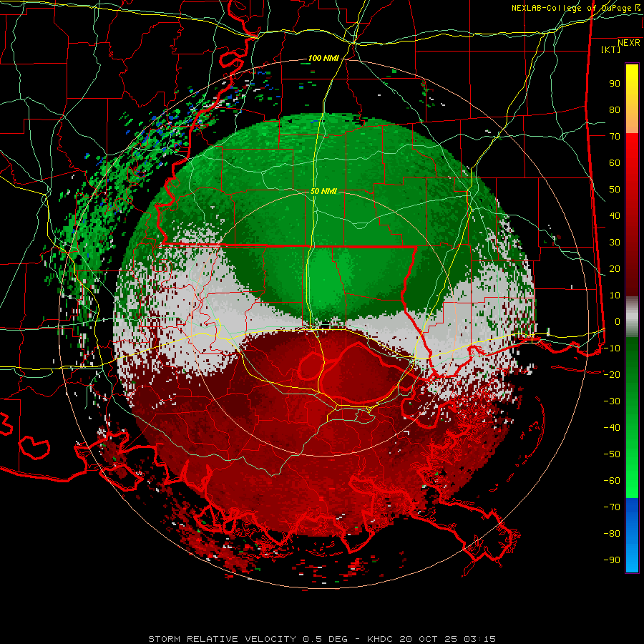Click the -30 scale value
Image resolution: width=644 pixels, height=644 pixels.
click(612, 401)
